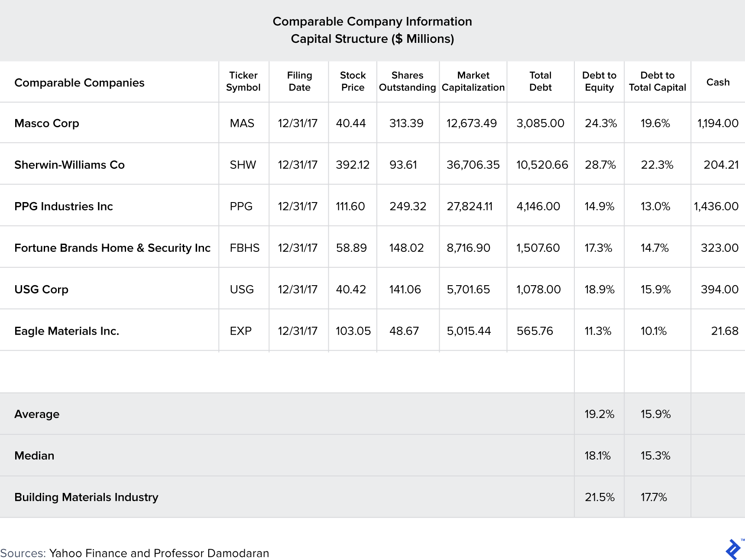The height and width of the screenshot is (560, 745).
Task: Click Sherwin-Williams debt to equity 28.7%
Action: tap(600, 165)
